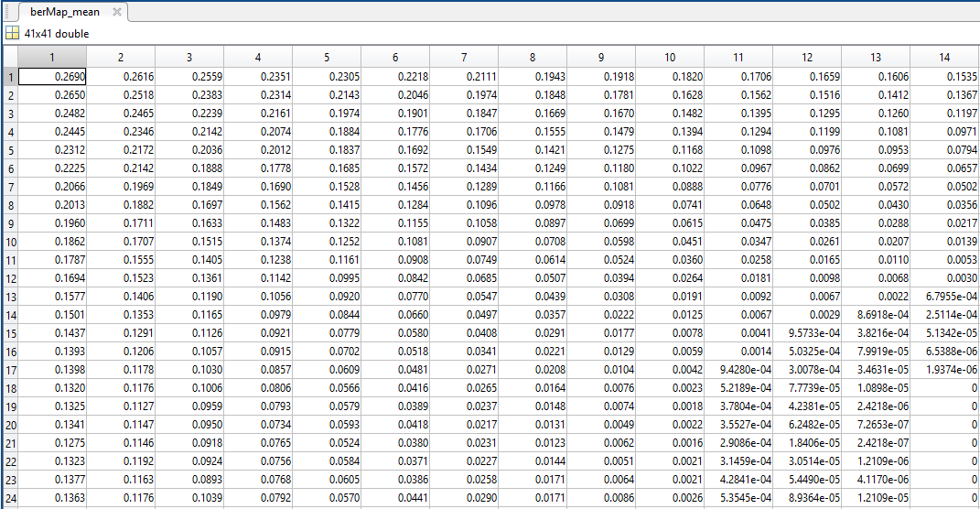Click cell containing 5.3545e-04

738,498
